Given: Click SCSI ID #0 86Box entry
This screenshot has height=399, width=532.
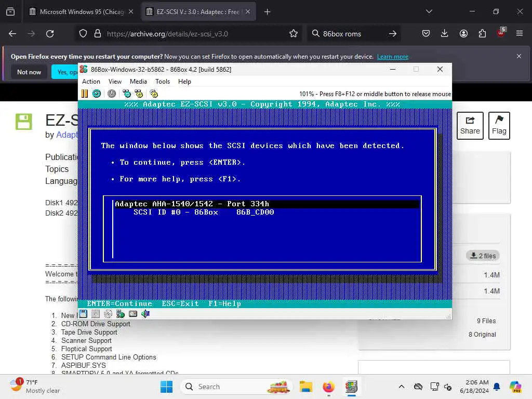Looking at the screenshot, I should (204, 212).
